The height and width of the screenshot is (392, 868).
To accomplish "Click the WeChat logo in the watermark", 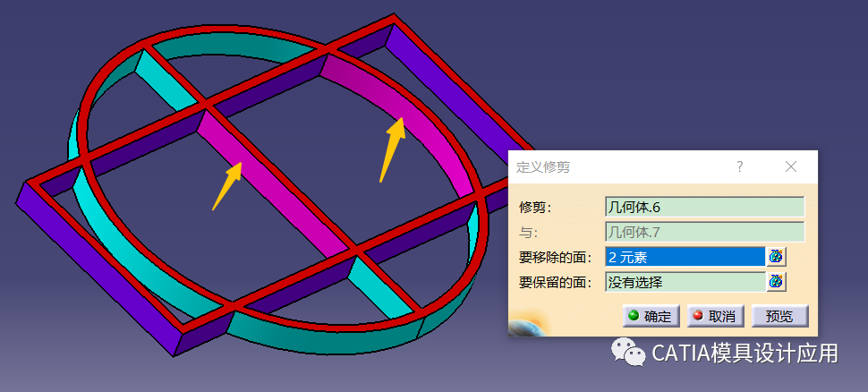I will pos(628,352).
